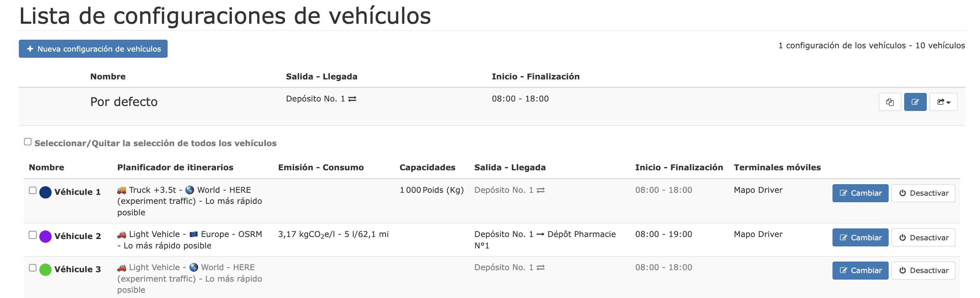This screenshot has height=298, width=980.
Task: Check the Véhicule 1 checkbox
Action: 33,190
